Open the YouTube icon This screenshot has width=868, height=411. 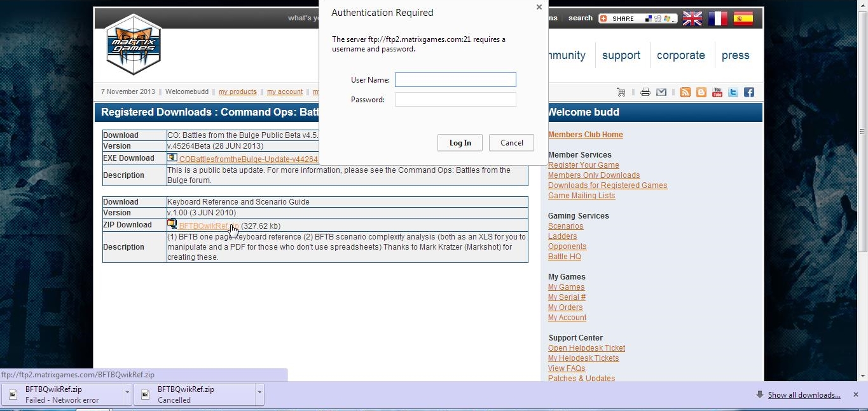point(717,92)
